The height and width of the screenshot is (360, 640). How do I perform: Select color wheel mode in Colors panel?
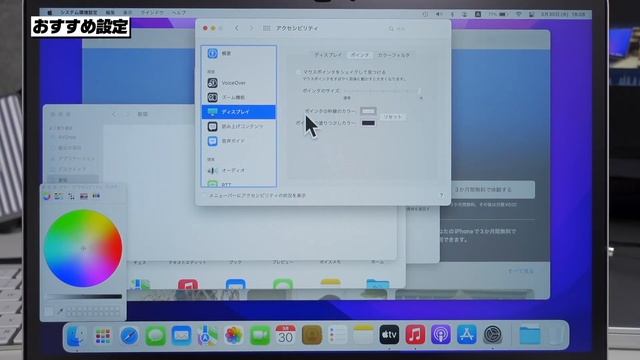(x=47, y=196)
